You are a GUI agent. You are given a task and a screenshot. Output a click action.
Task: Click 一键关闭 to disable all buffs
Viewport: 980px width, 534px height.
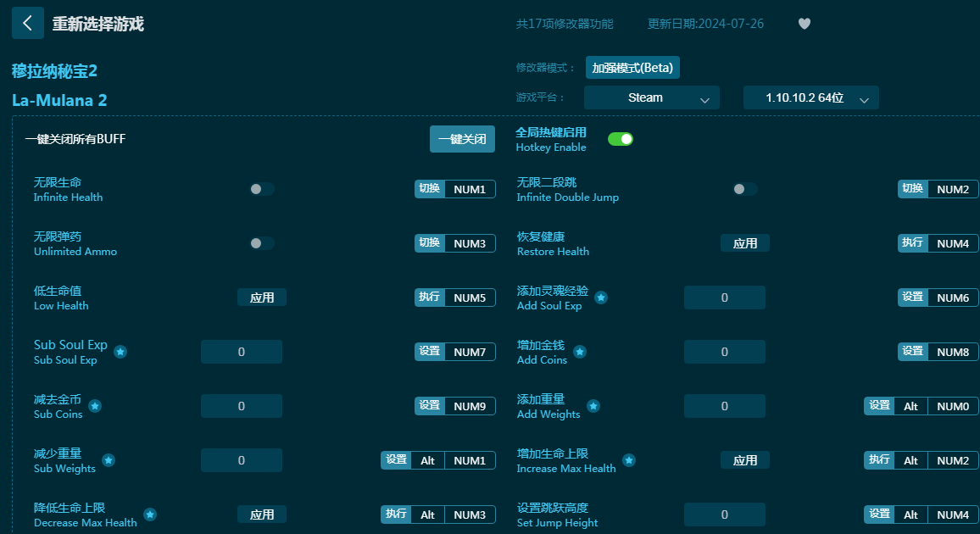(463, 139)
